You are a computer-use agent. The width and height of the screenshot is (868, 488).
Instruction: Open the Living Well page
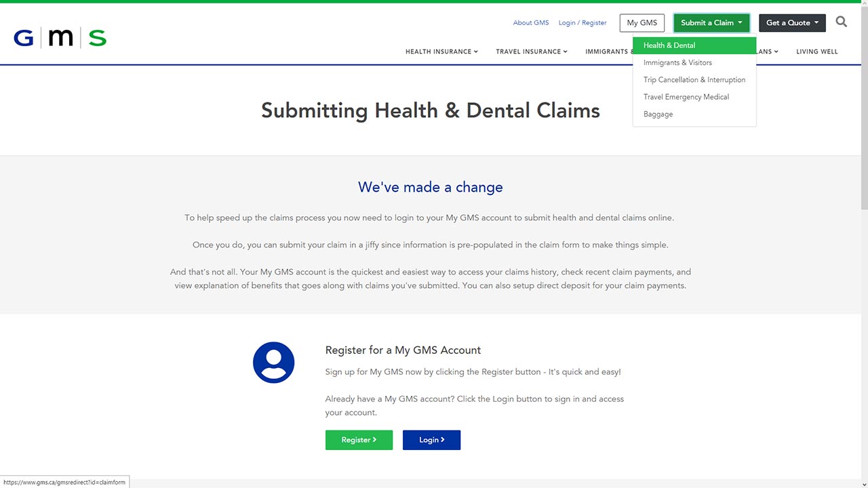(817, 52)
